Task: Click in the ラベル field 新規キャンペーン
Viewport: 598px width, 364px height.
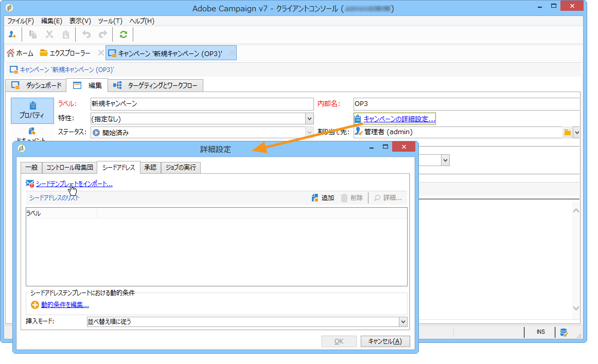Action: click(202, 104)
